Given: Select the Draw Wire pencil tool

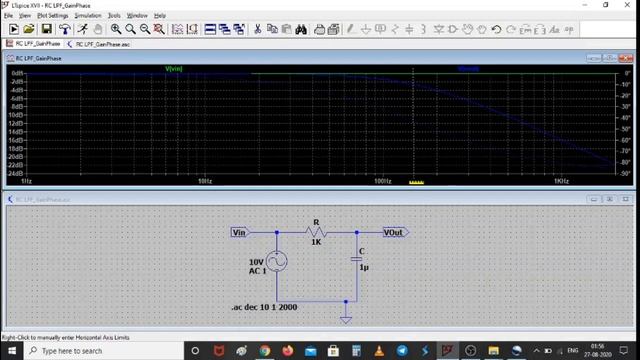Looking at the screenshot, I should pyautogui.click(x=351, y=29).
